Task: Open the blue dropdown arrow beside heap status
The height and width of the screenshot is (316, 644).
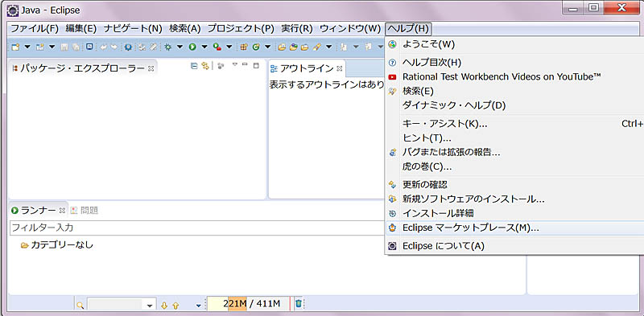Action: pyautogui.click(x=199, y=306)
